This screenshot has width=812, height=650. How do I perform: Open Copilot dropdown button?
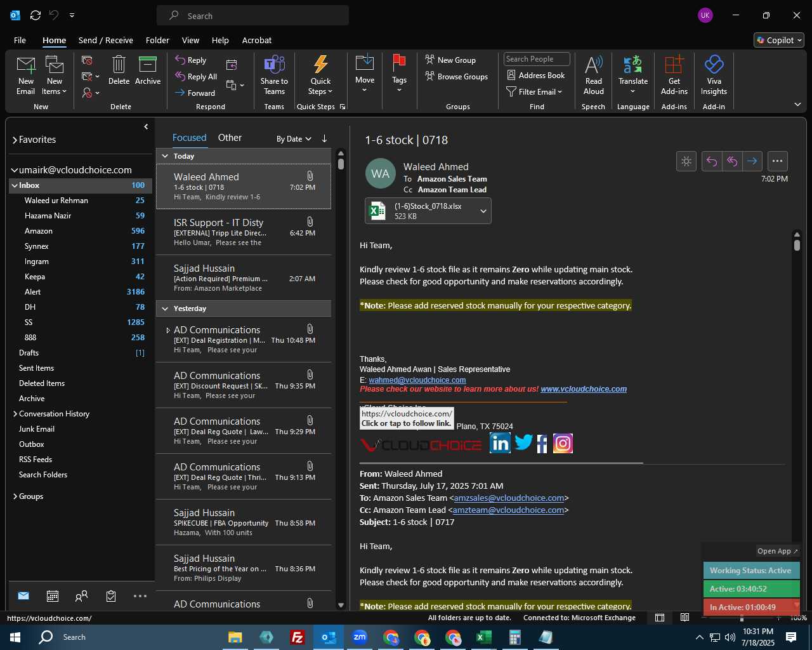pos(779,40)
